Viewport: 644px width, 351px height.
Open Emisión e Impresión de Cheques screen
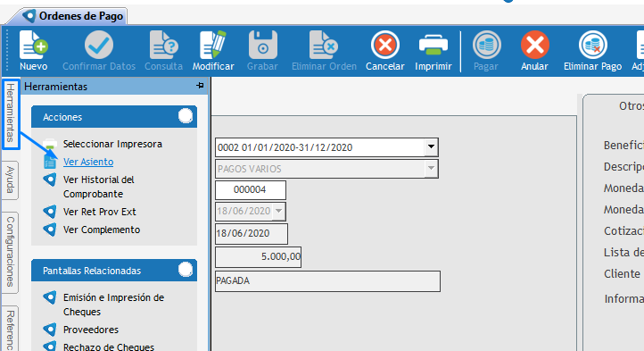(x=113, y=305)
